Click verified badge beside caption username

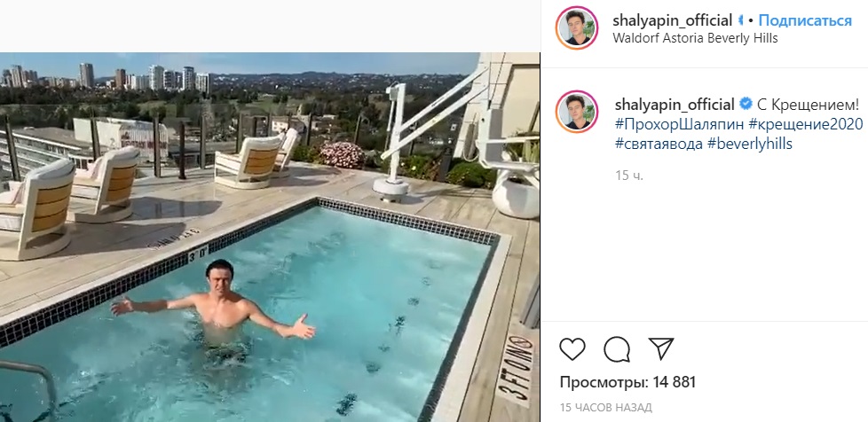[746, 104]
